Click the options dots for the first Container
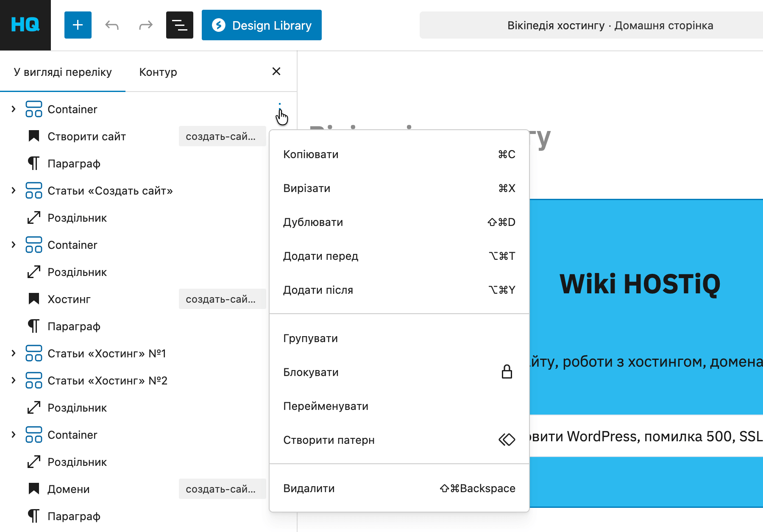Screen dimensions: 763x532 pos(280,109)
